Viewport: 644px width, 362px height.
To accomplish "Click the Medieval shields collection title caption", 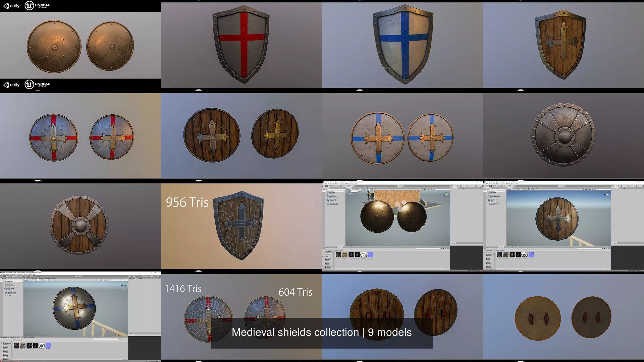I will pos(321,332).
